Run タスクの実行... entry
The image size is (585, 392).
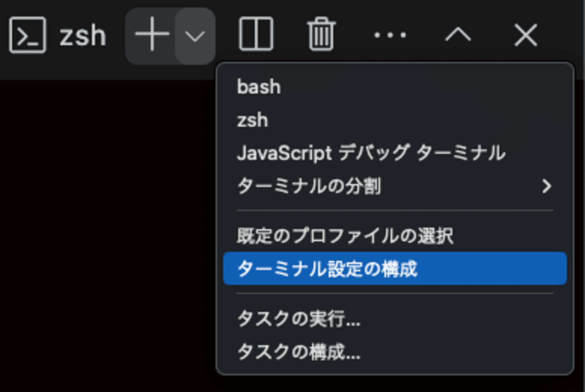point(395,318)
